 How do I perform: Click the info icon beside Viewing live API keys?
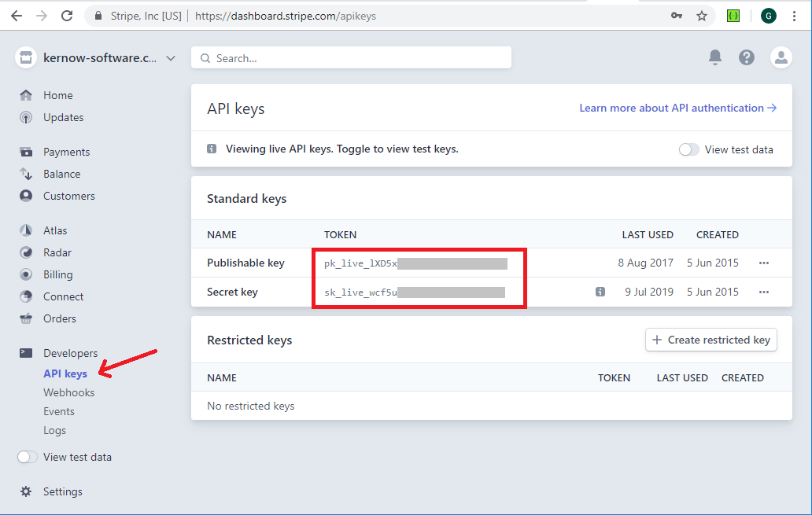pyautogui.click(x=212, y=149)
